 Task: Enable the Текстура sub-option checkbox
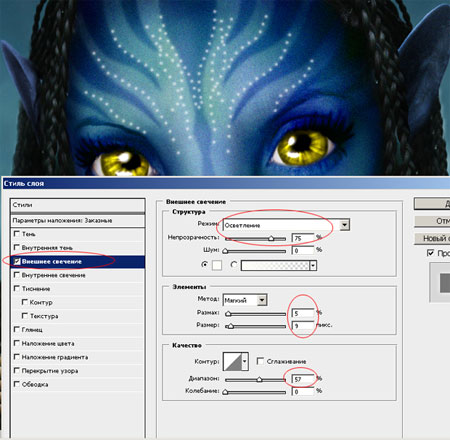[24, 316]
